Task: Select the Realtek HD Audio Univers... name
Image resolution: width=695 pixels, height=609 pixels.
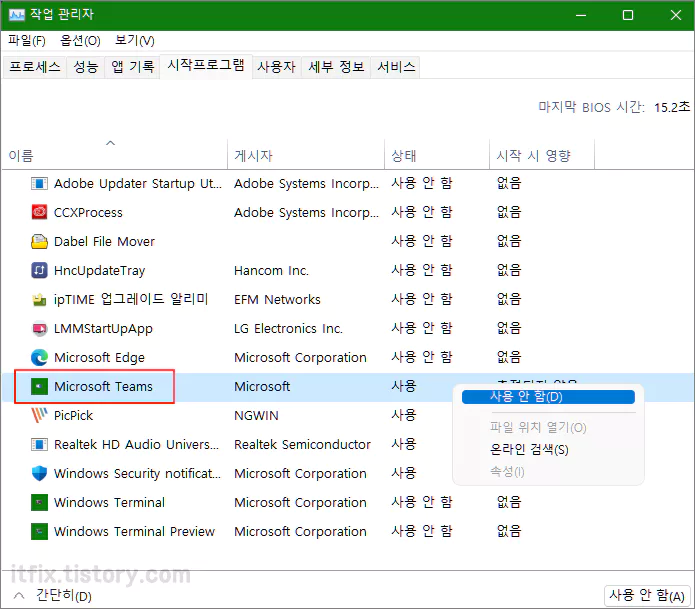Action: click(137, 445)
